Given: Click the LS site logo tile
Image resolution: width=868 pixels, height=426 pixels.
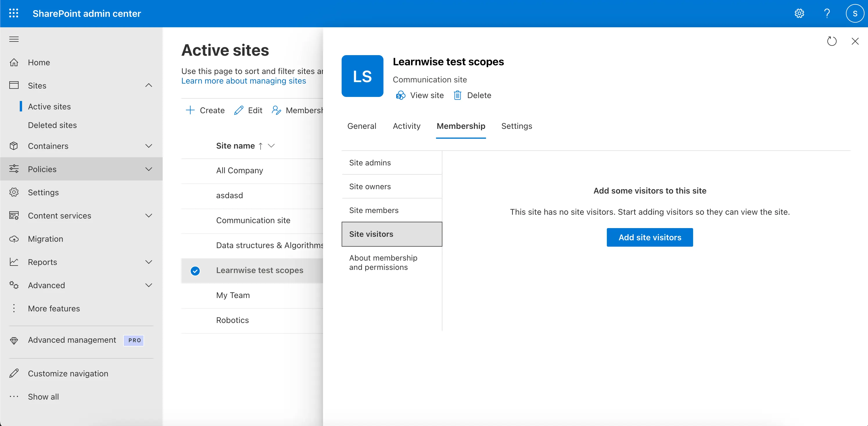Looking at the screenshot, I should pos(362,76).
